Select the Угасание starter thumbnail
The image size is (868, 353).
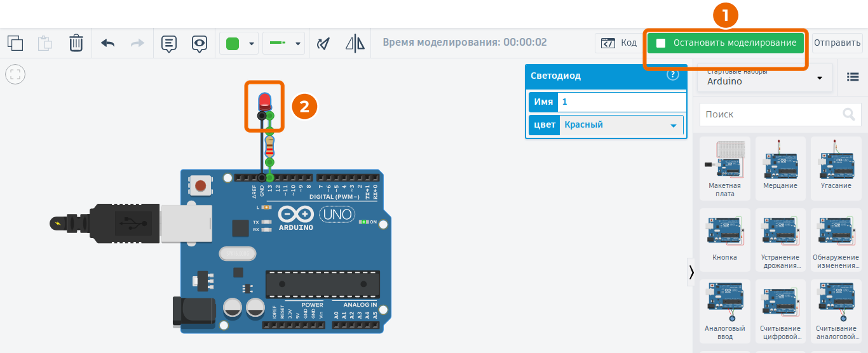click(836, 168)
